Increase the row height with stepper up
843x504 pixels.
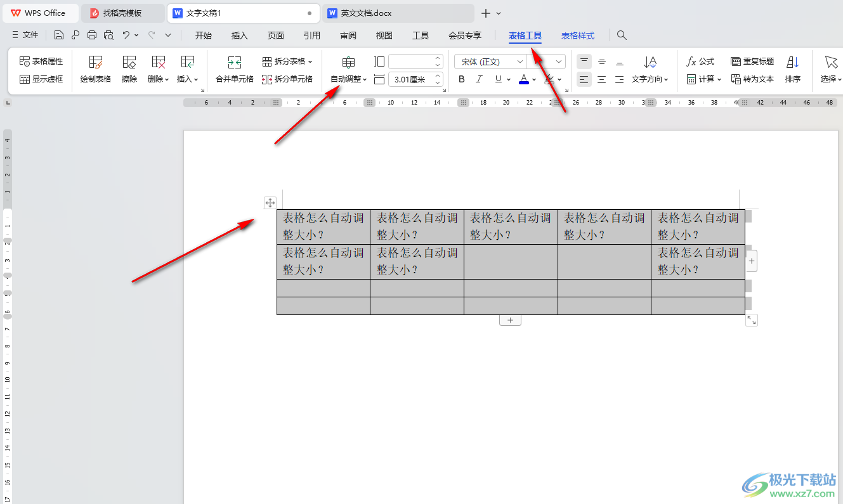coord(438,76)
